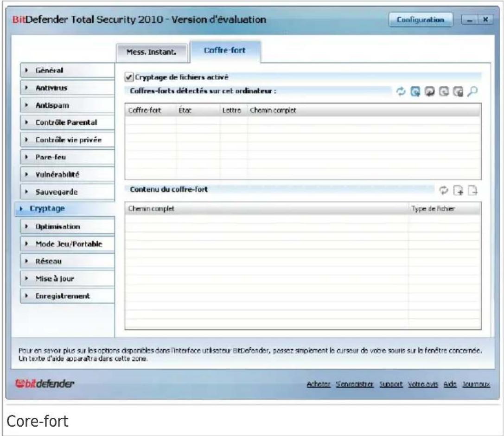Click the add file to vault icon
The height and width of the screenshot is (436, 504).
pyautogui.click(x=458, y=190)
